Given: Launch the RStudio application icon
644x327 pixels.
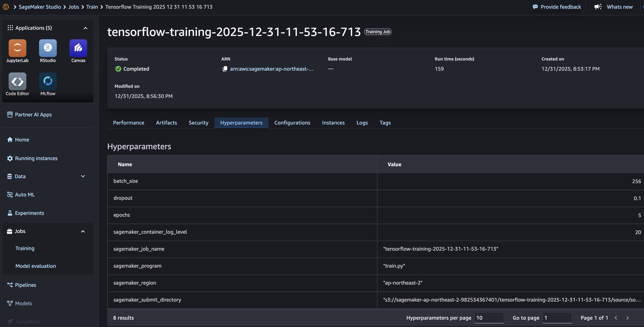Looking at the screenshot, I should 48,48.
